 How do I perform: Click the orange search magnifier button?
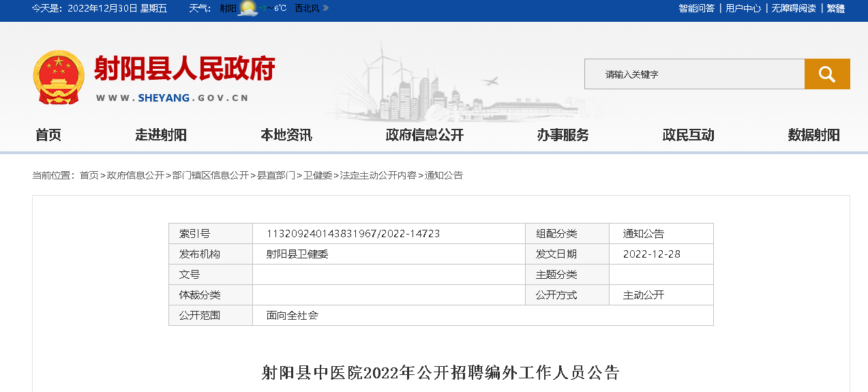(x=826, y=74)
